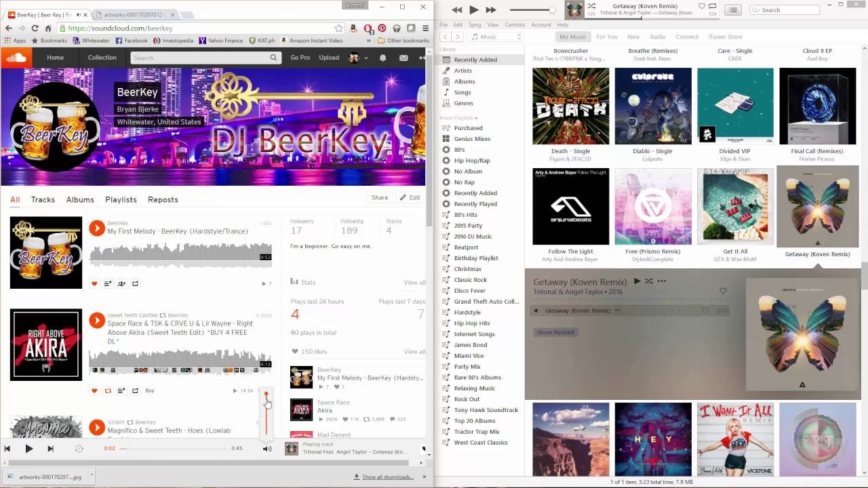This screenshot has height=488, width=868.
Task: Click iTunes play button
Action: click(x=473, y=9)
